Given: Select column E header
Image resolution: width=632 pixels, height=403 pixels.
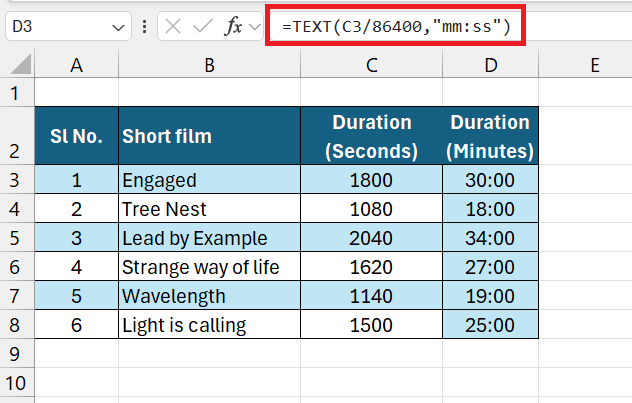Looking at the screenshot, I should coord(595,64).
